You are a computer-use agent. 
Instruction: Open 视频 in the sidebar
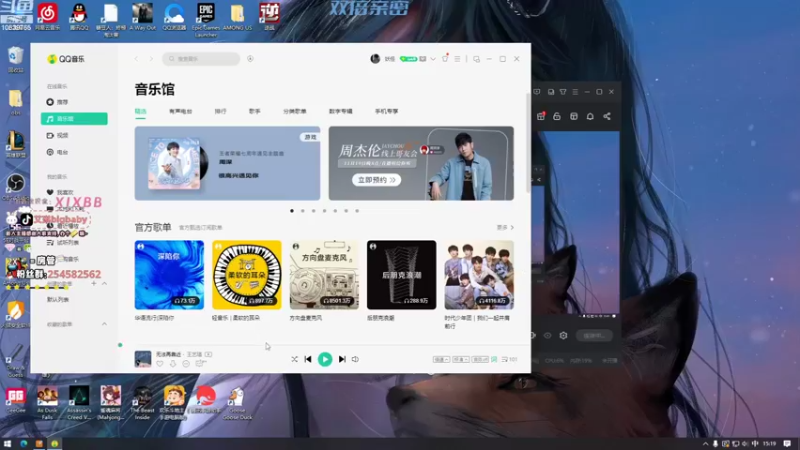pyautogui.click(x=74, y=136)
